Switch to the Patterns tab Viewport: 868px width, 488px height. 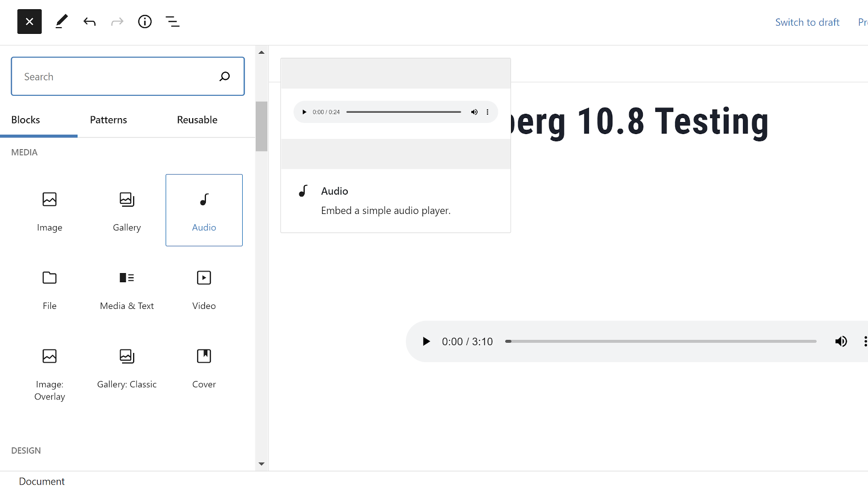click(x=108, y=120)
